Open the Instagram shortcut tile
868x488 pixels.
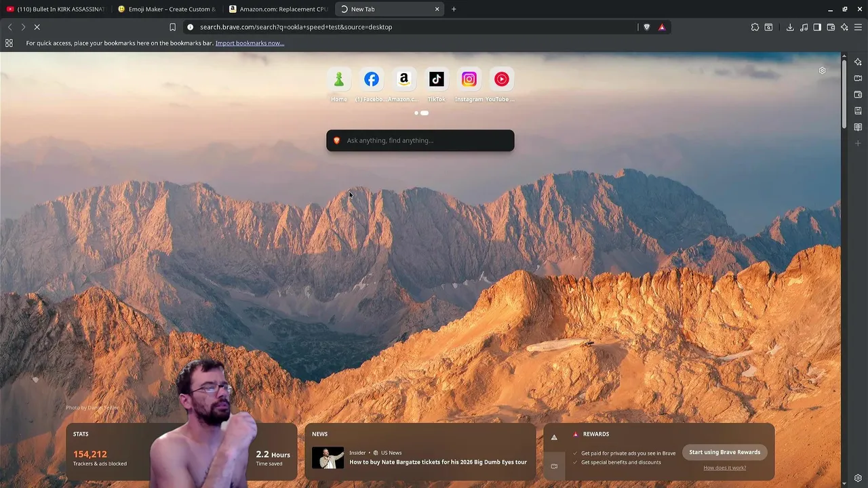point(469,79)
